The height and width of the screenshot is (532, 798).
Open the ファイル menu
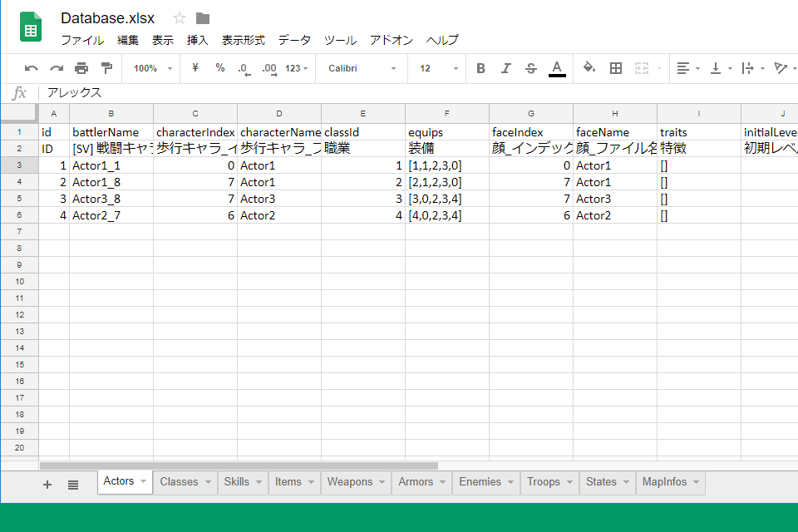[82, 40]
